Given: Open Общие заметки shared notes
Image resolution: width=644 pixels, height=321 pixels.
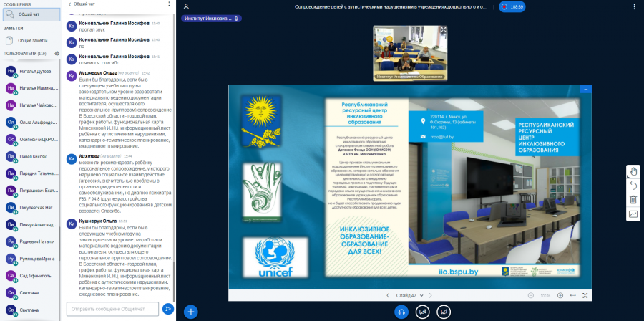Looking at the screenshot, I should pyautogui.click(x=31, y=41).
